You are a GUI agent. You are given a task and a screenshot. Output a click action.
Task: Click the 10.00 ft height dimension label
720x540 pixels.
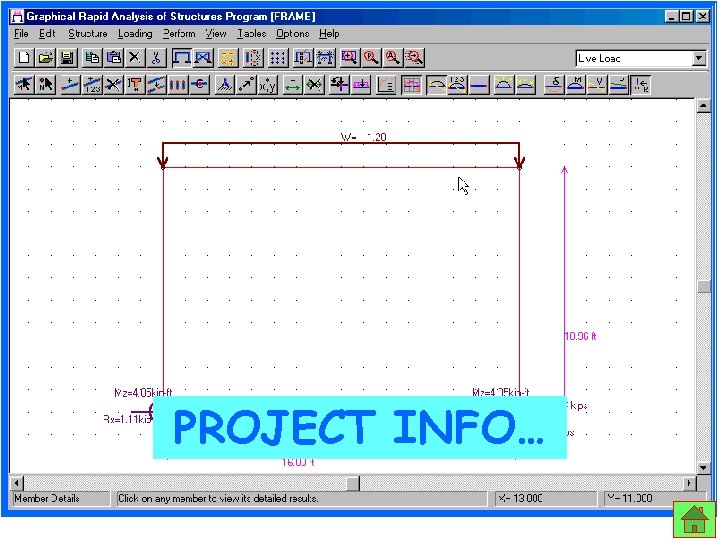point(580,336)
